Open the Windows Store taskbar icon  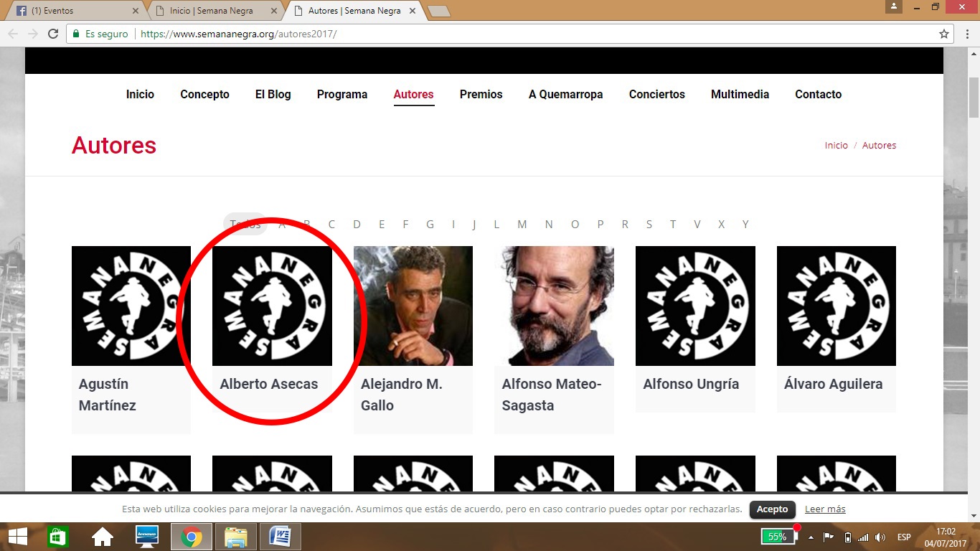coord(58,537)
